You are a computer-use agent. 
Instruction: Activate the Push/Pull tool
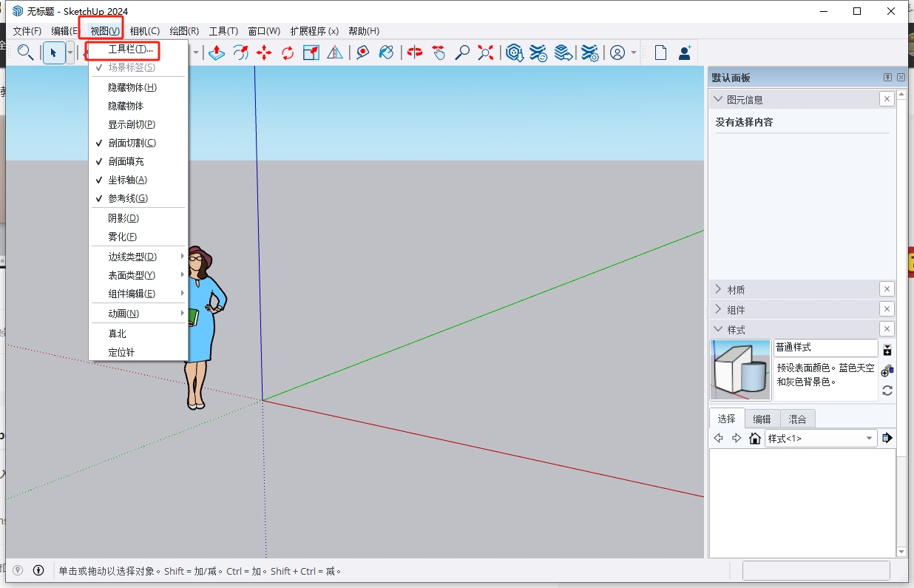tap(216, 53)
